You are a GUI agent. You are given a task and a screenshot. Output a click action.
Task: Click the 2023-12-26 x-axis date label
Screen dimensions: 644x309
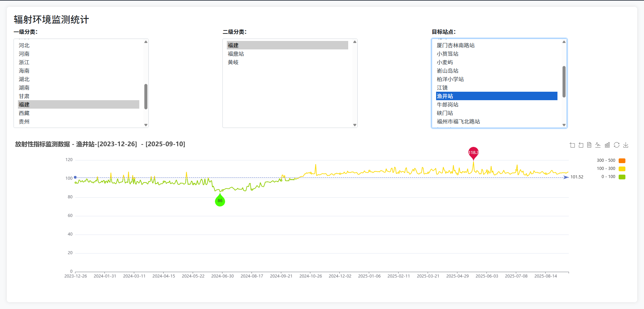point(76,276)
